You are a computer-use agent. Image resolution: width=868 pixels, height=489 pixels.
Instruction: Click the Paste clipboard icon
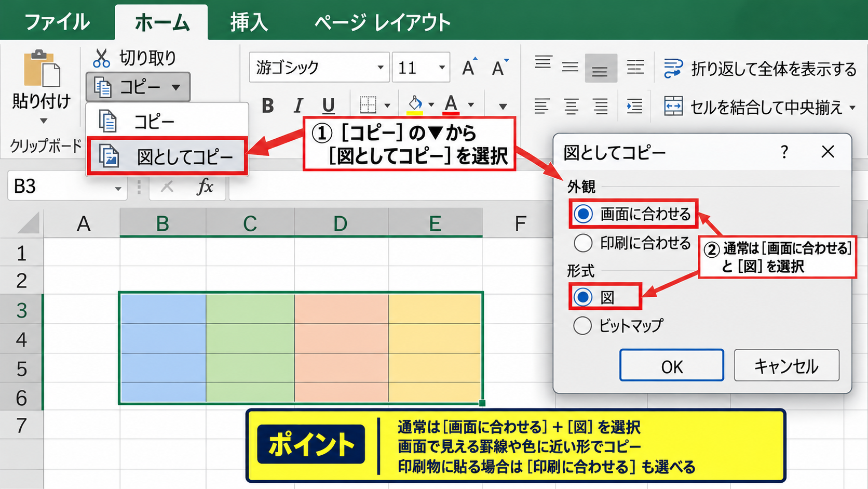click(42, 69)
